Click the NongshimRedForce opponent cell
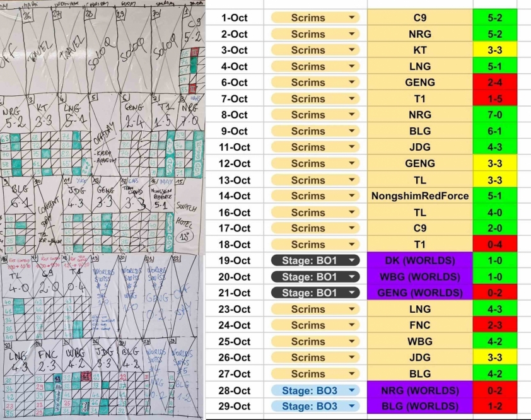The image size is (531, 420). [x=420, y=195]
